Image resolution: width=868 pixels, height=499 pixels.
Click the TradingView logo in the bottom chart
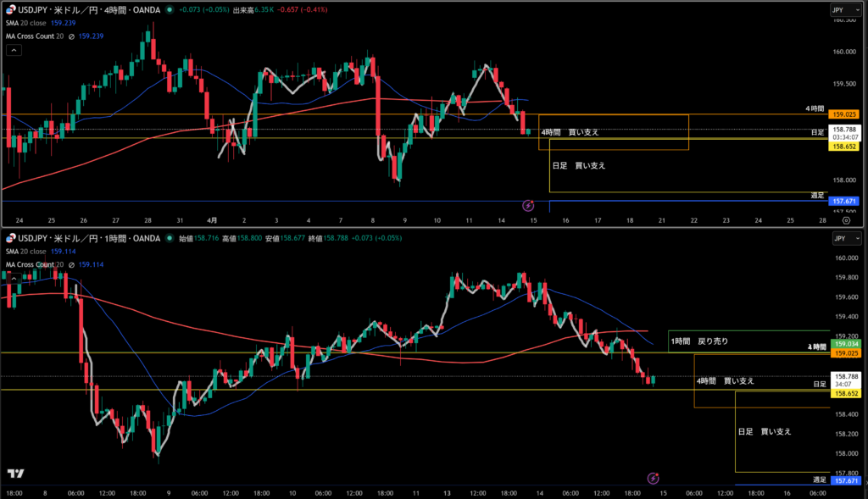click(x=15, y=474)
